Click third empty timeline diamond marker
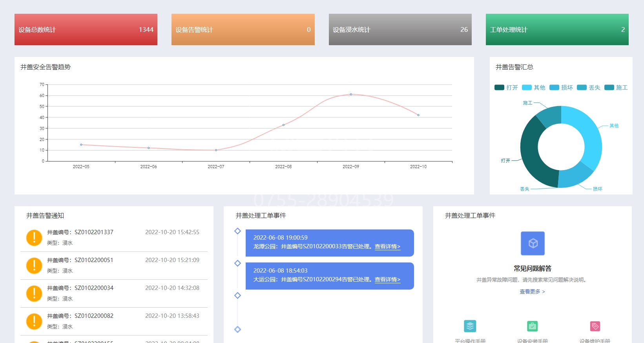Screen dimensions: 644x343 point(237,295)
